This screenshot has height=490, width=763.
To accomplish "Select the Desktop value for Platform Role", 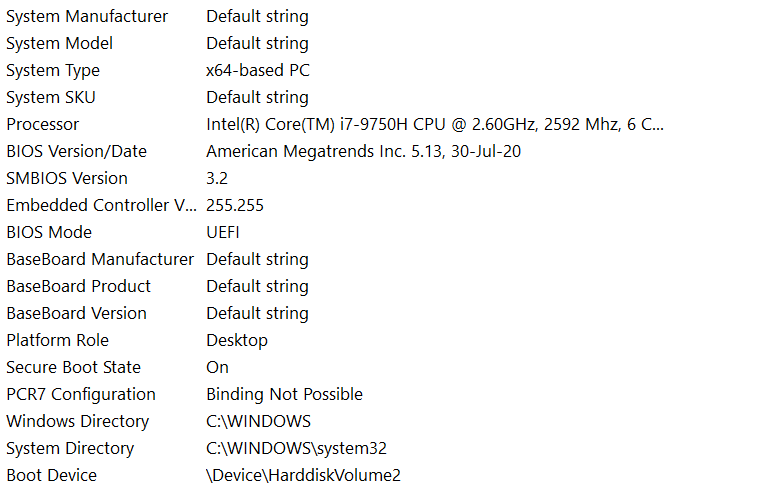I will coord(237,340).
